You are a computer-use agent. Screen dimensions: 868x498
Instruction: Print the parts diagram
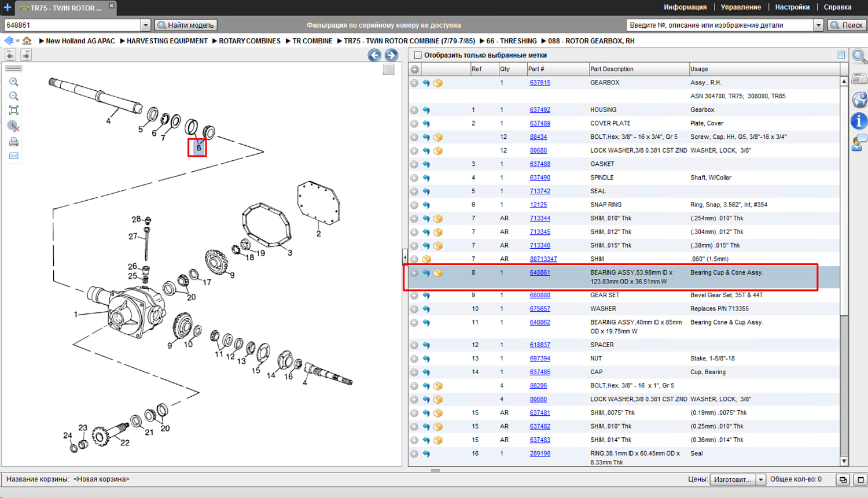pos(14,142)
